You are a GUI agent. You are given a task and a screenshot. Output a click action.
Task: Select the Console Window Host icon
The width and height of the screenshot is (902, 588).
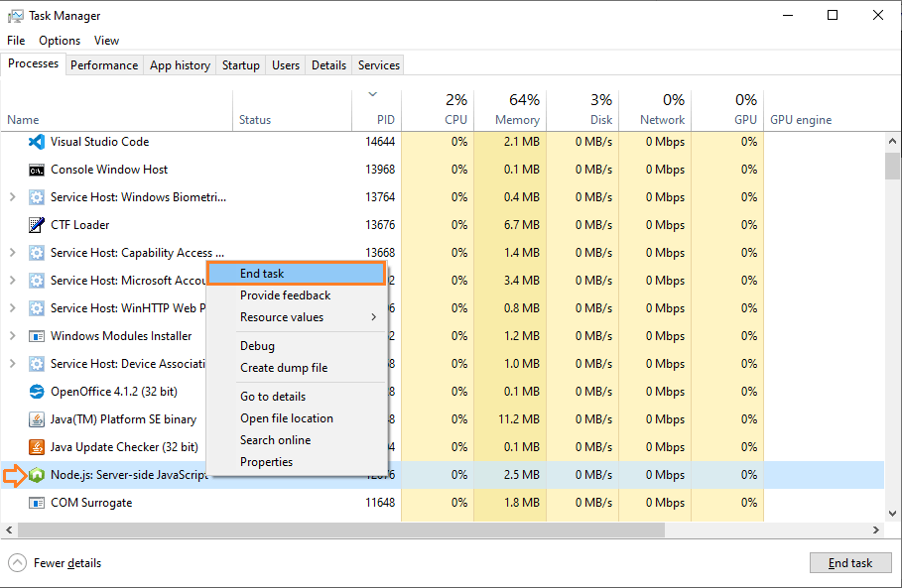point(37,171)
